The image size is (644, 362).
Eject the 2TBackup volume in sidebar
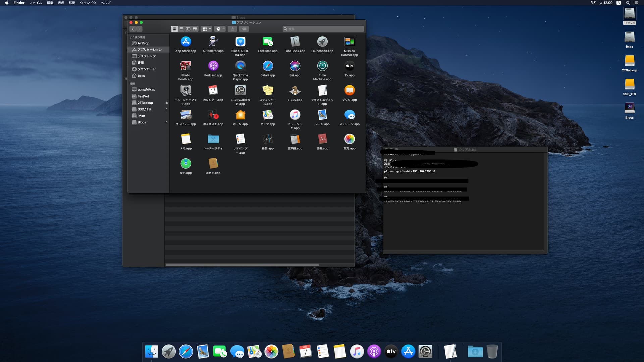point(167,103)
